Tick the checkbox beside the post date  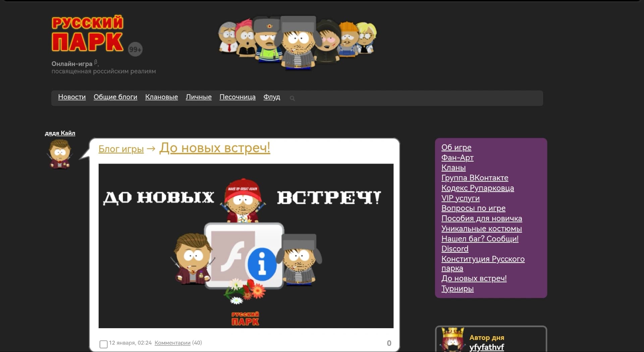[104, 344]
